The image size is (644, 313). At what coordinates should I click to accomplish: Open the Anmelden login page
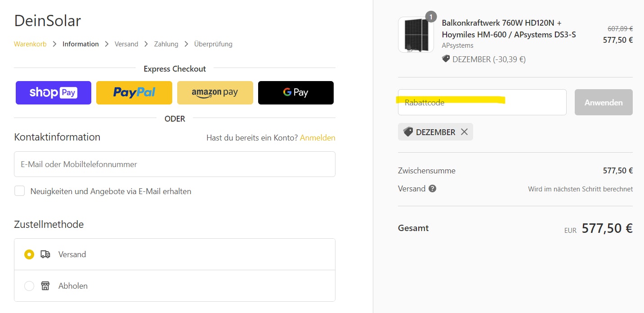click(318, 137)
